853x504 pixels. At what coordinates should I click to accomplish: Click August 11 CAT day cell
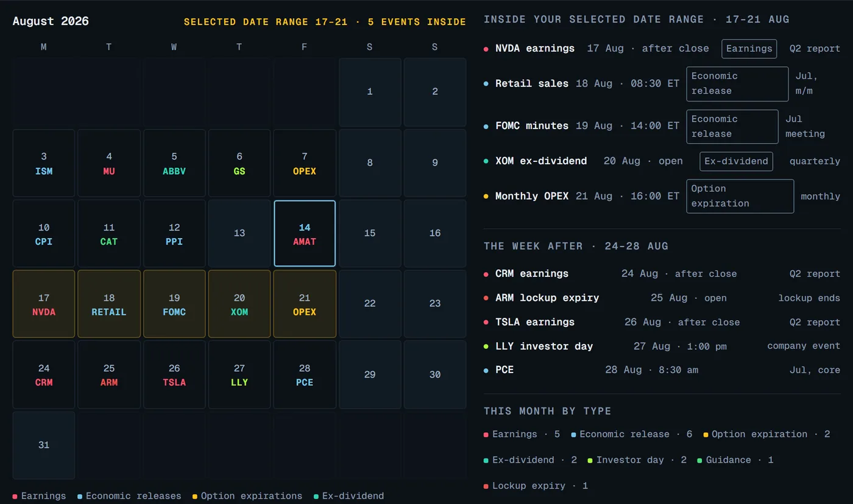109,234
